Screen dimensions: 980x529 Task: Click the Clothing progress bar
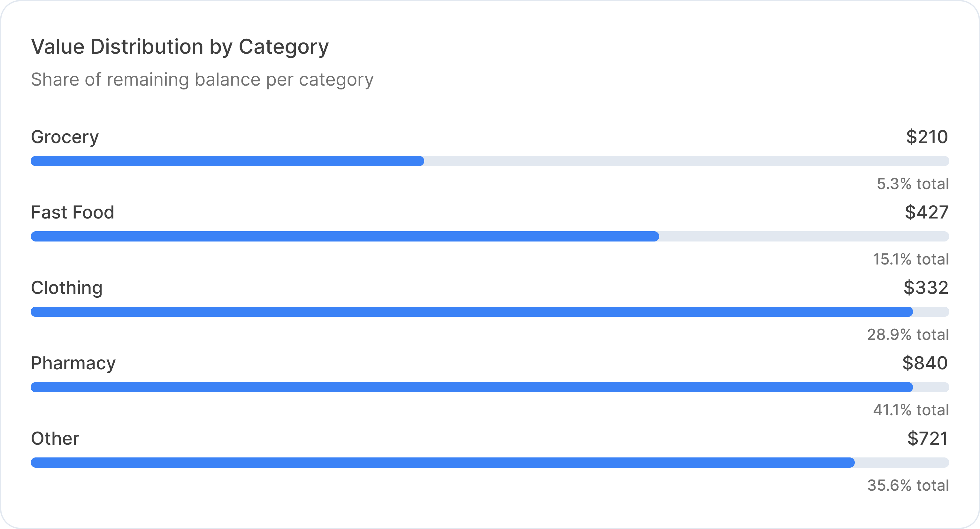[490, 312]
